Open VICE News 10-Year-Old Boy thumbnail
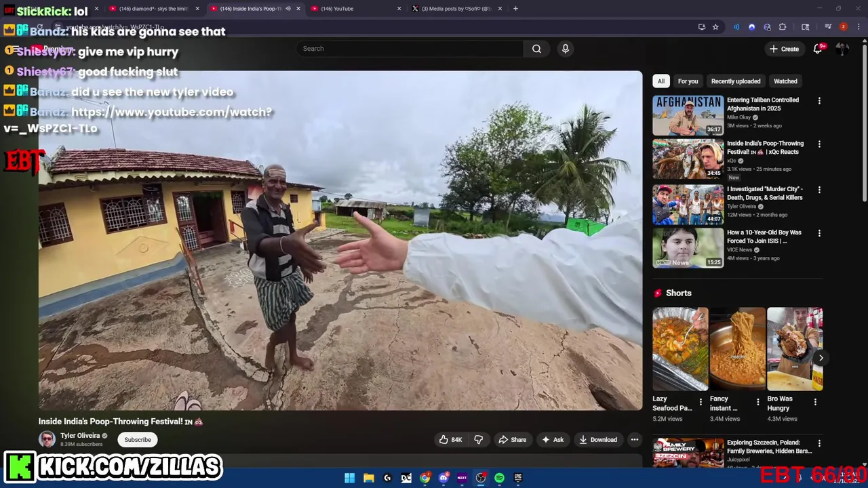 coord(688,247)
